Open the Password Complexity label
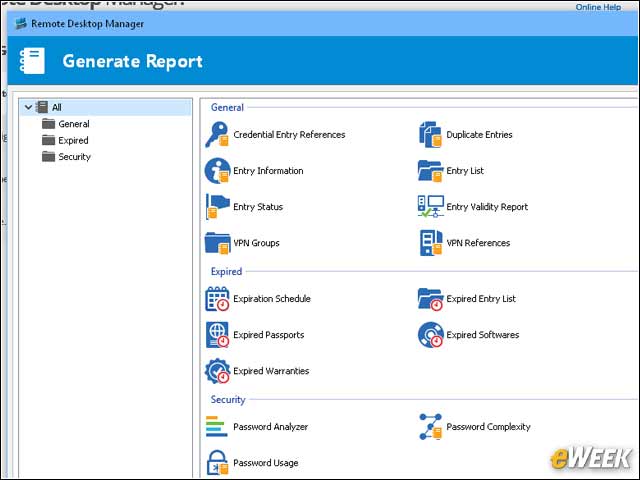 coord(488,427)
